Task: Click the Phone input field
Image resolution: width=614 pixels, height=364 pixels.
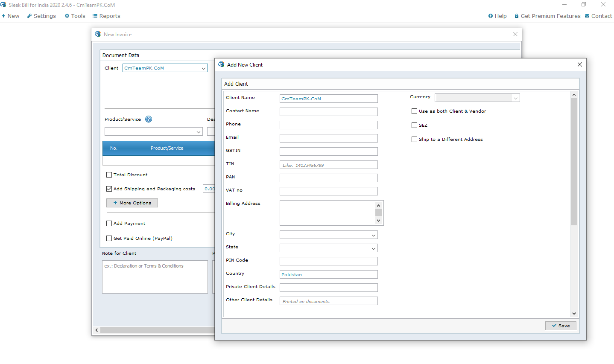Action: (x=328, y=125)
